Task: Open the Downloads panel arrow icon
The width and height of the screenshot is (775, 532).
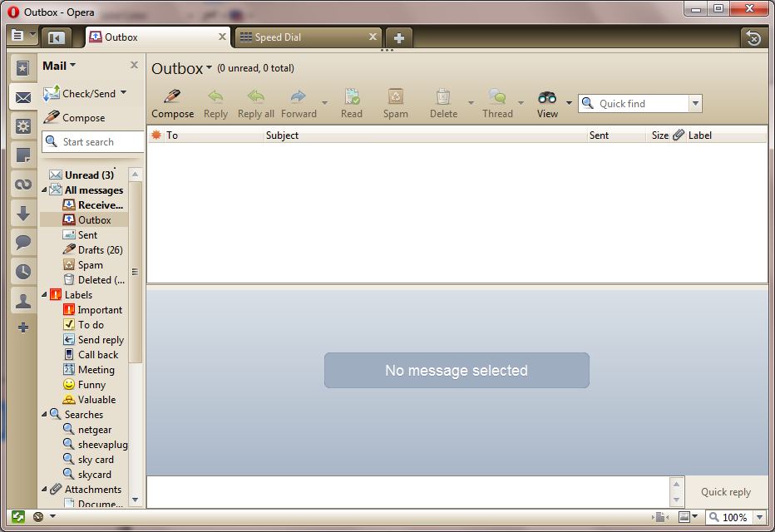Action: pyautogui.click(x=22, y=214)
